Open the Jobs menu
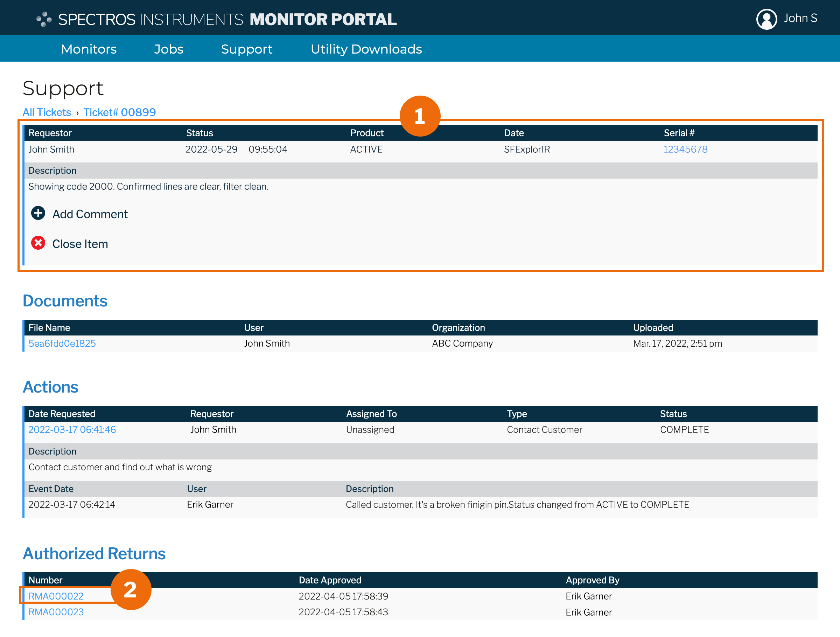The height and width of the screenshot is (637, 840). coord(169,49)
